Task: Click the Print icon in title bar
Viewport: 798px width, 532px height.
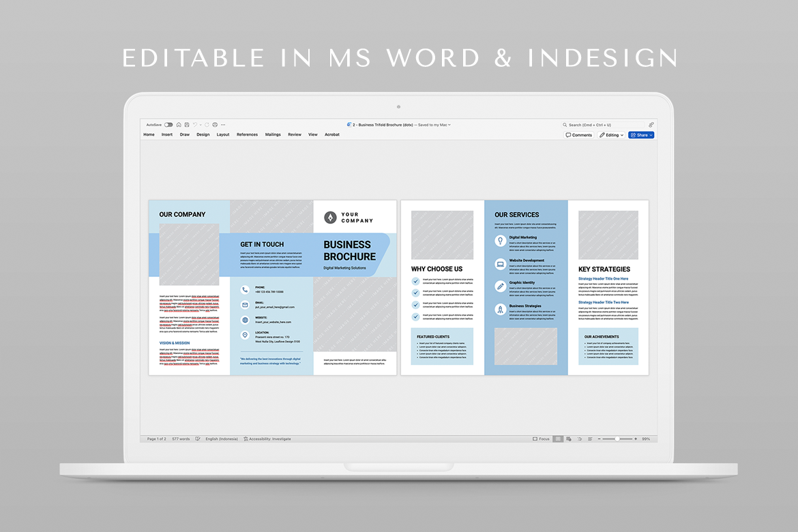Action: click(215, 125)
